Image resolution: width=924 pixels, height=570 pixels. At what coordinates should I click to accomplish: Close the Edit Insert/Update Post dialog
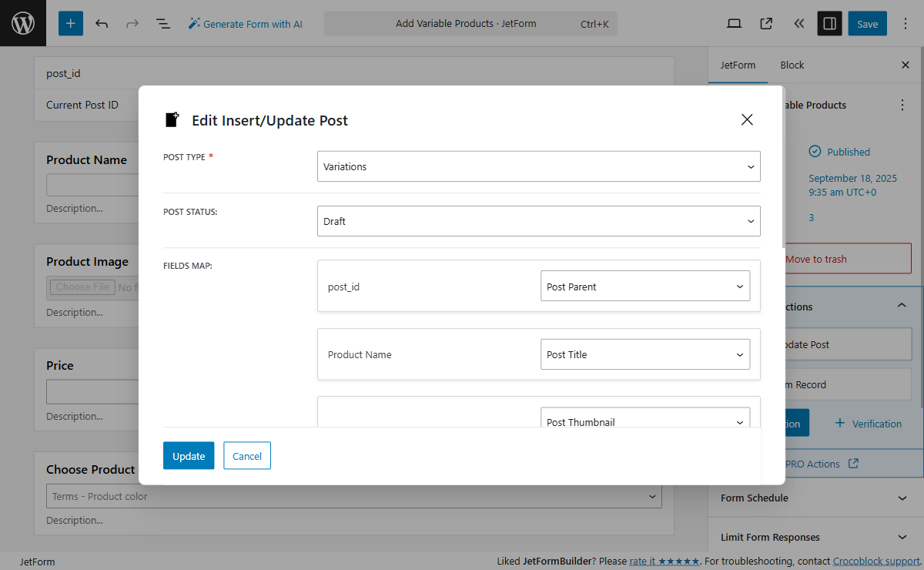click(x=746, y=119)
